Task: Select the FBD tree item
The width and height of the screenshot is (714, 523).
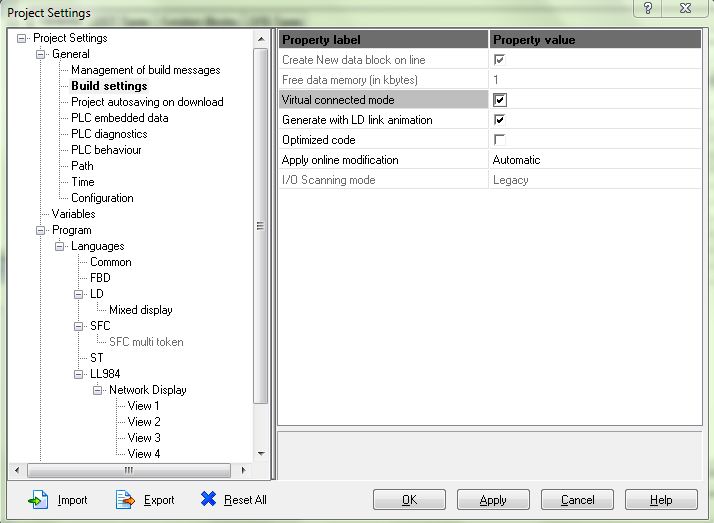Action: coord(100,278)
